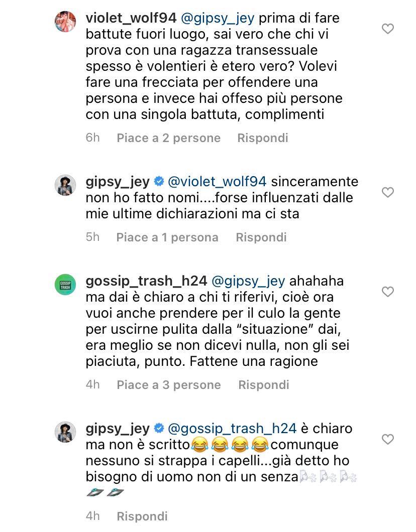Viewport: 416px width, 532px height.
Task: View likes via 'Piace a 3 persone'
Action: click(x=169, y=385)
